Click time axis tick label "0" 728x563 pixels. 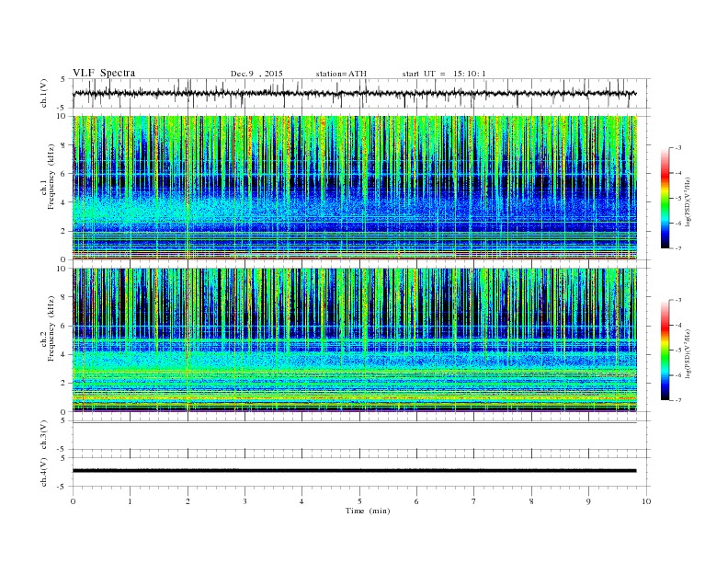(x=73, y=501)
